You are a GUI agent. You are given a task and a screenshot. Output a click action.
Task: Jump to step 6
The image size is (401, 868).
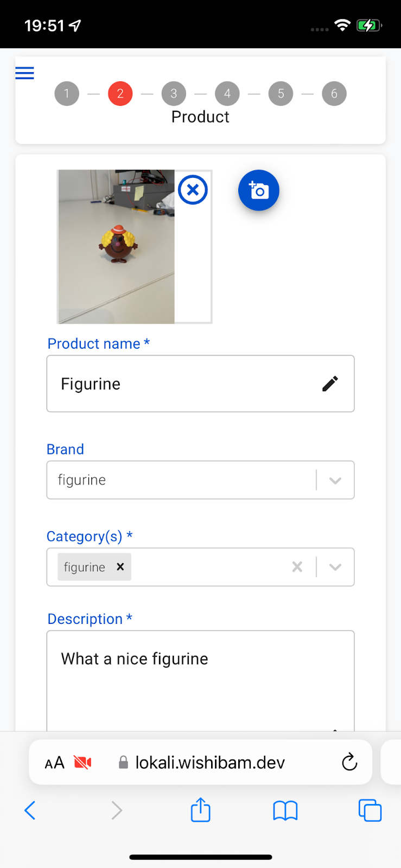334,93
